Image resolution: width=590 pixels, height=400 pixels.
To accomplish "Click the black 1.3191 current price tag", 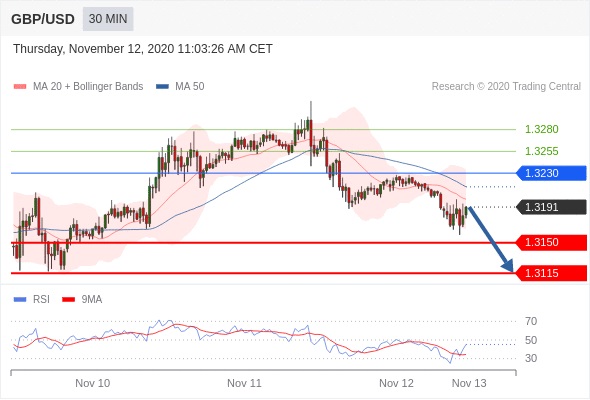I will pyautogui.click(x=551, y=207).
